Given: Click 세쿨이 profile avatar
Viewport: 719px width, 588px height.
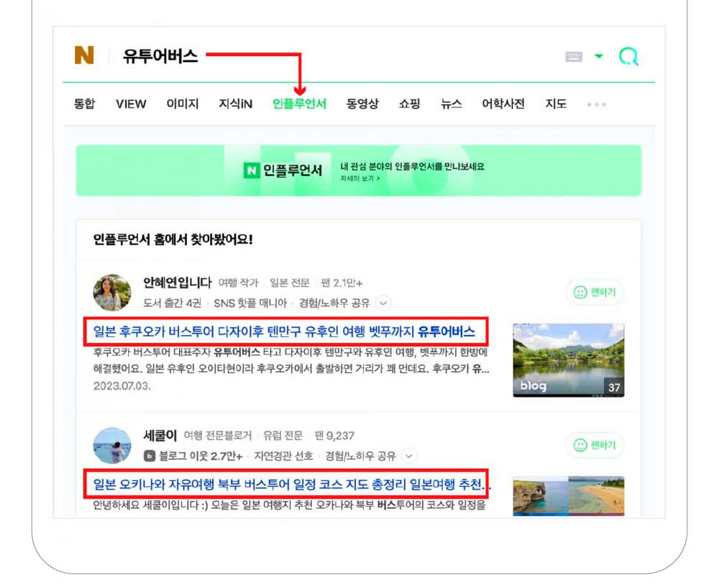Looking at the screenshot, I should (112, 446).
